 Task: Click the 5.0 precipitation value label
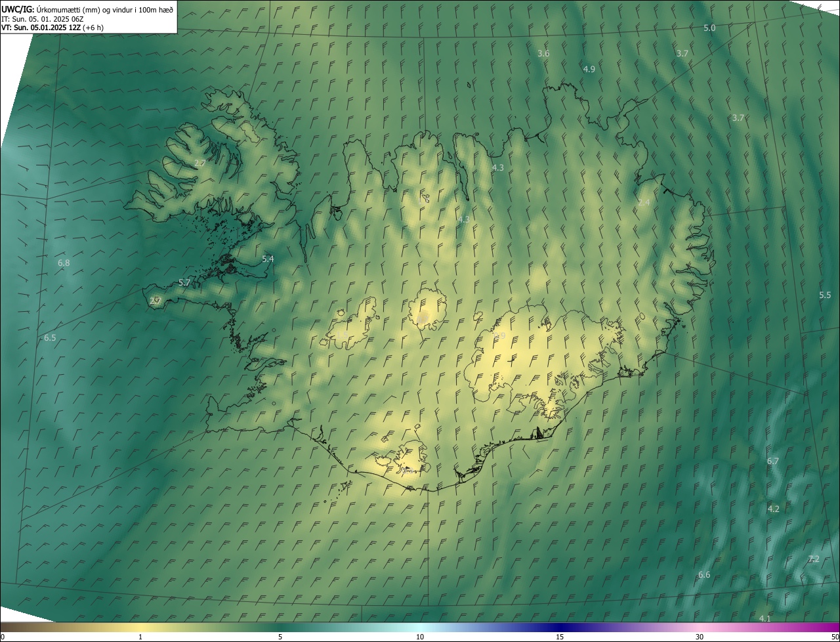709,28
